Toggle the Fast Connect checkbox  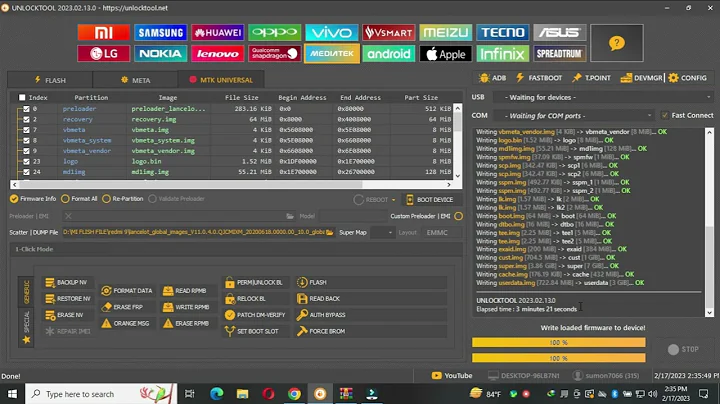pos(664,115)
